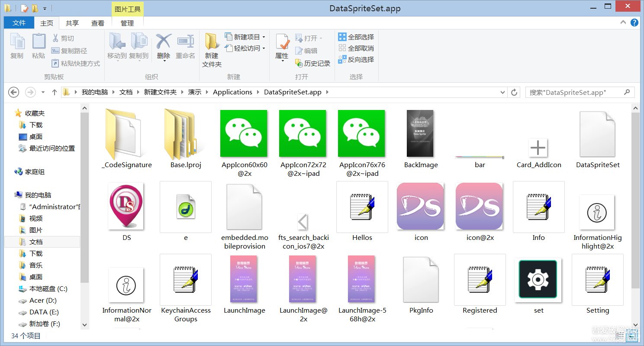Open address bar history dropdown
This screenshot has height=346, width=644.
pos(502,92)
